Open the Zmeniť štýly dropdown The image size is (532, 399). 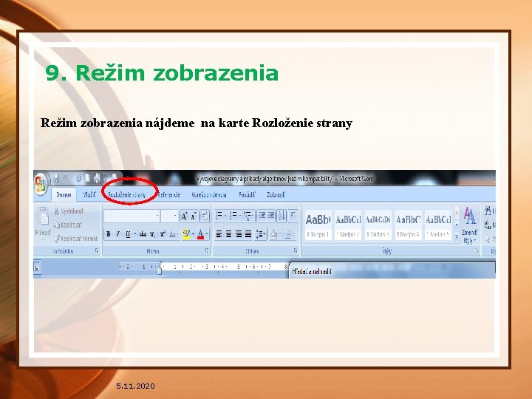pos(470,225)
